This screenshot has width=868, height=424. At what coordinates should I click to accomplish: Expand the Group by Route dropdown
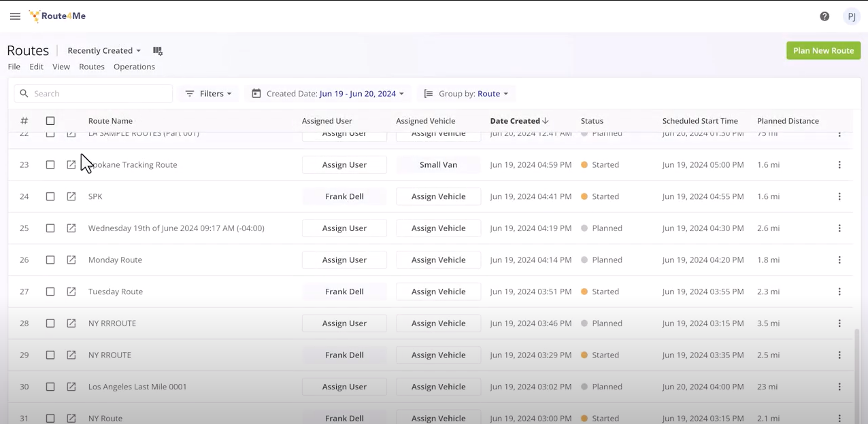pos(466,94)
